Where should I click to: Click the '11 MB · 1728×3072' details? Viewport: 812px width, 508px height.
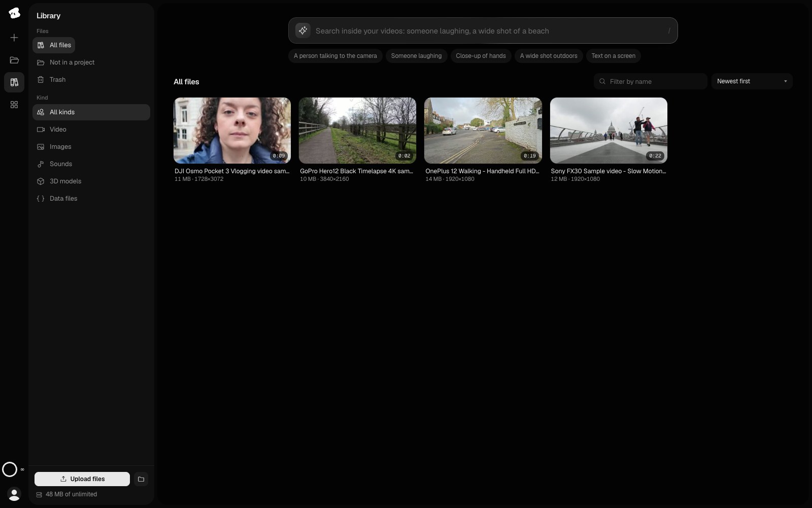tap(199, 179)
